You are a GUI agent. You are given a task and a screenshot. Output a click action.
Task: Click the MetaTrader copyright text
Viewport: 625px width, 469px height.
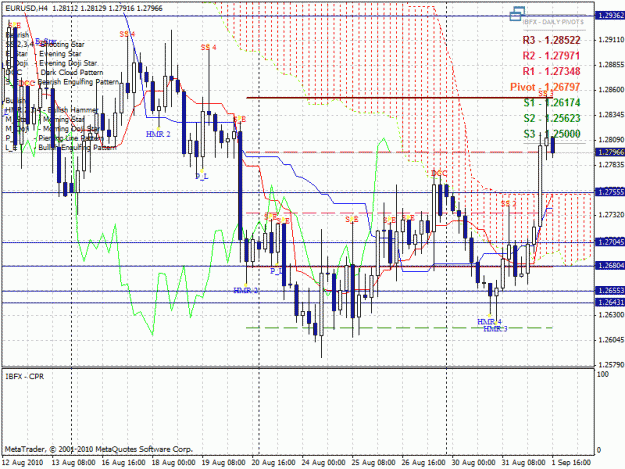pos(99,449)
